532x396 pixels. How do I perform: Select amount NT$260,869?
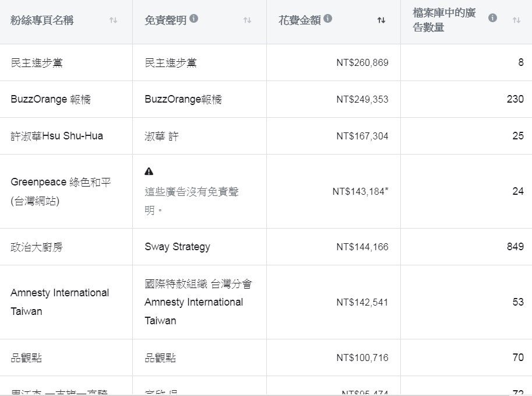click(362, 63)
